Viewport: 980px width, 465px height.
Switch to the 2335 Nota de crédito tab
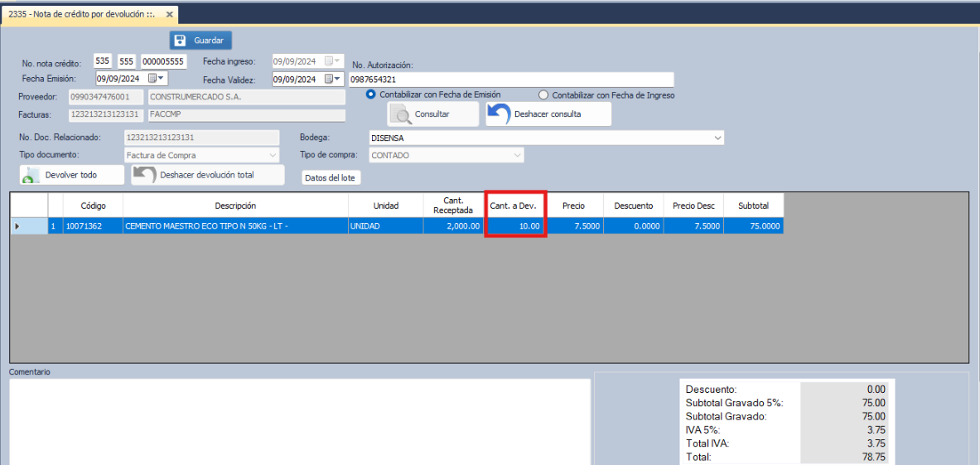pos(81,15)
